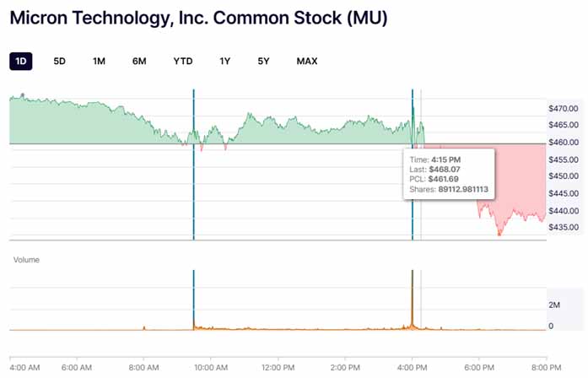588x378 pixels.
Task: Choose the 6M range tab
Action: point(139,61)
